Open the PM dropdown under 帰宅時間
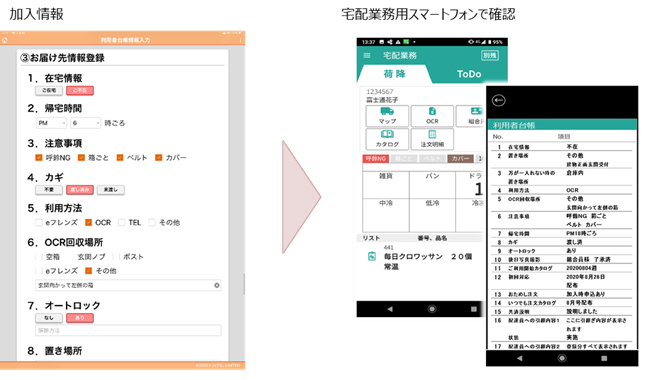The image size is (648, 380). [x=51, y=123]
